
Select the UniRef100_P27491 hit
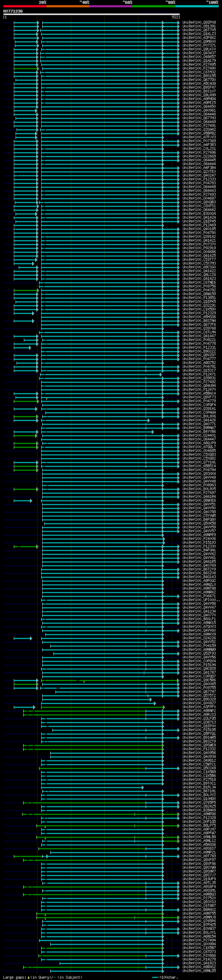[x=199, y=125]
